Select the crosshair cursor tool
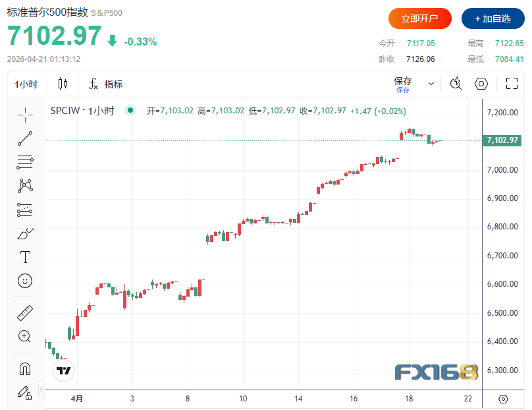The image size is (532, 410). [25, 114]
